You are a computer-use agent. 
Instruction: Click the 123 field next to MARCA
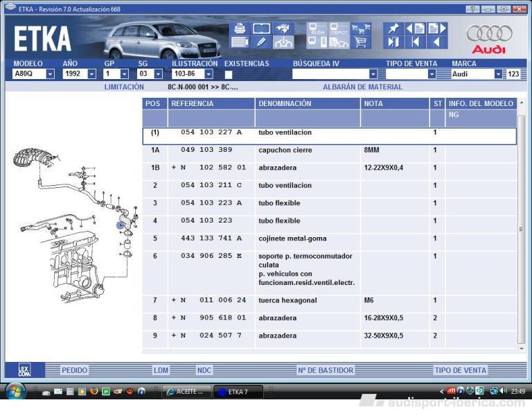(513, 73)
